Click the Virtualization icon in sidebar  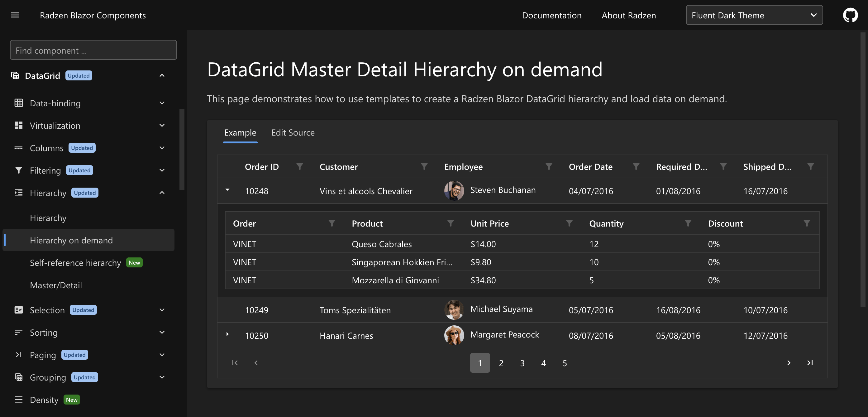click(x=18, y=125)
